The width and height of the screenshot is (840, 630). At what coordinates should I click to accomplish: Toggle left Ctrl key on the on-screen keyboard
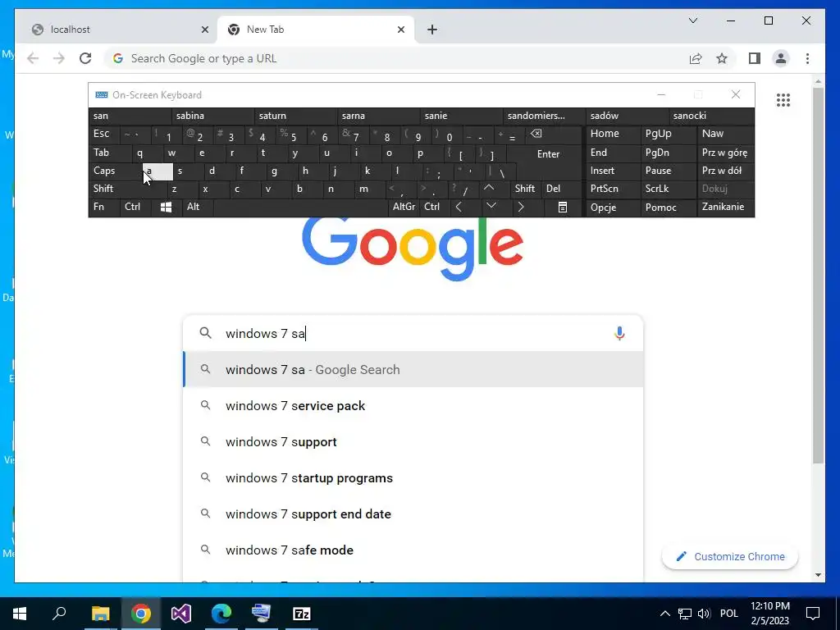(135, 207)
